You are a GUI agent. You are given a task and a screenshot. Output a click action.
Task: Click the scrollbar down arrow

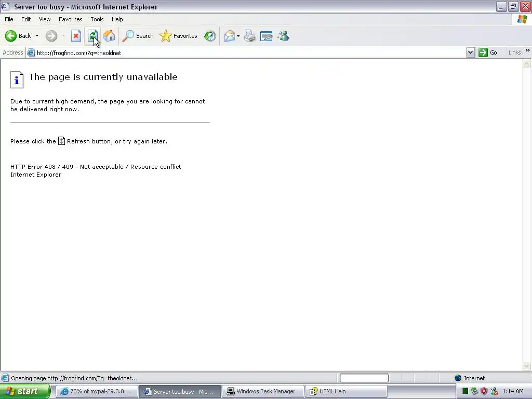click(527, 366)
